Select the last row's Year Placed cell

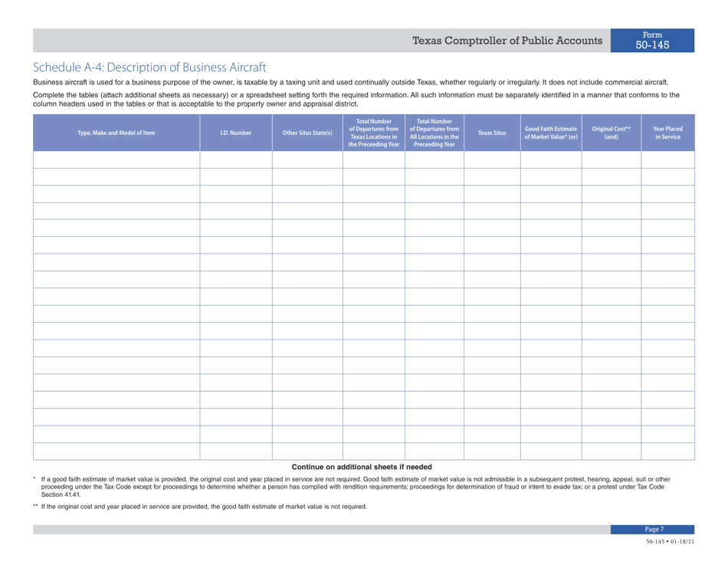666,450
